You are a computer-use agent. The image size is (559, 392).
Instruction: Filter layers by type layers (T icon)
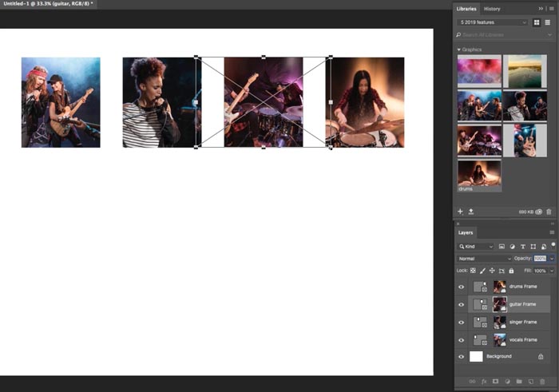coord(522,247)
